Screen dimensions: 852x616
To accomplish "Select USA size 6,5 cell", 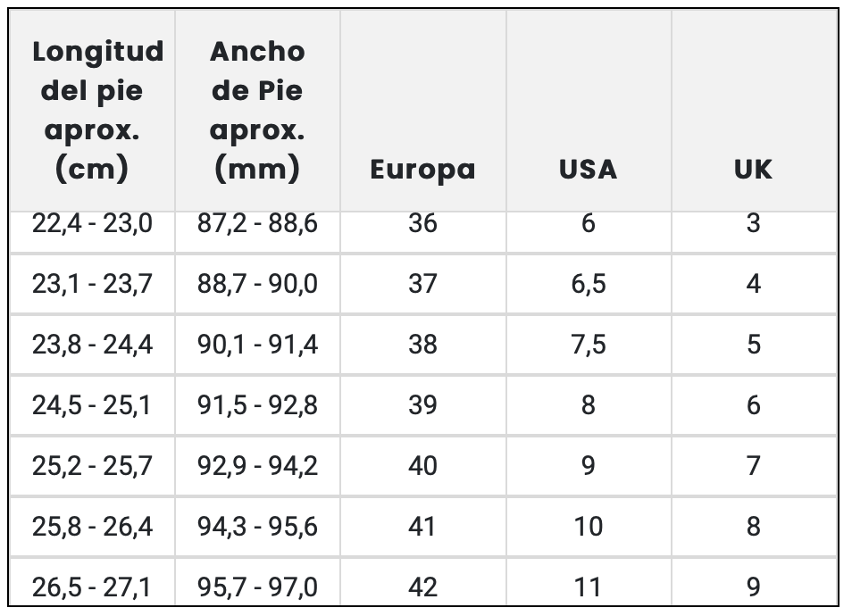I will [x=588, y=284].
